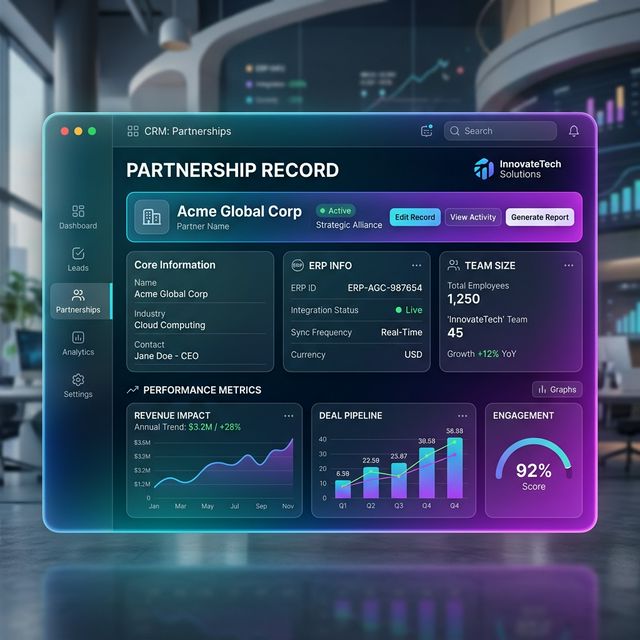The image size is (640, 640).
Task: Select Partnerships in the sidebar
Action: pos(80,301)
